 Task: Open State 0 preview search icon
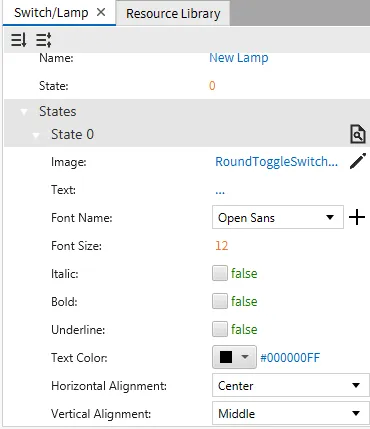coord(358,134)
